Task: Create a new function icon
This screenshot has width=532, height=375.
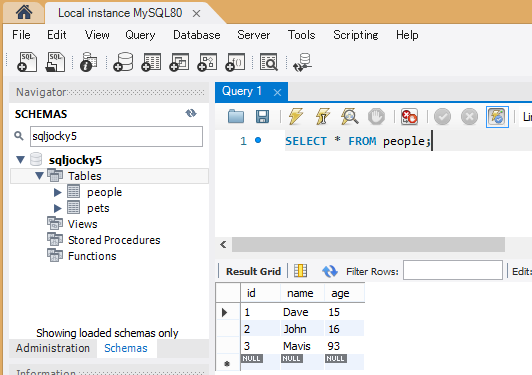Action: 235,62
